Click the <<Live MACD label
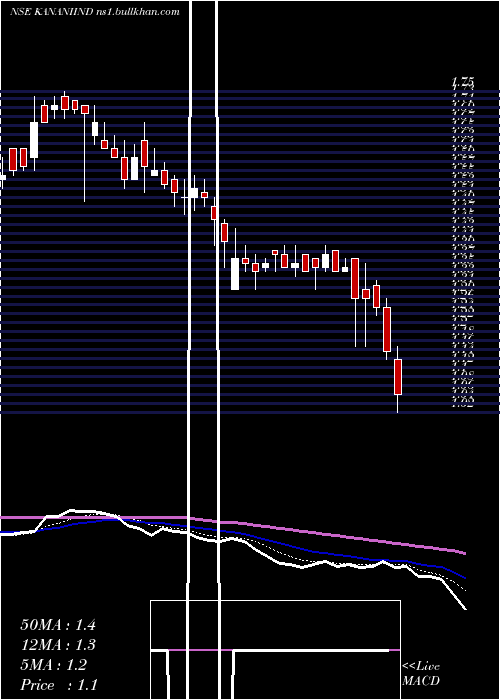 point(421,674)
